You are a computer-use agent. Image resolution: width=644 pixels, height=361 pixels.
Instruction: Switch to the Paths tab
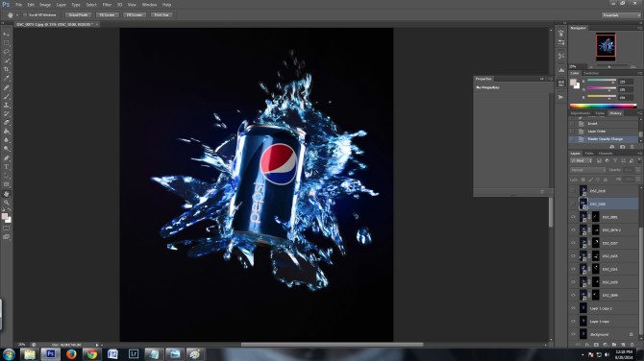coord(589,153)
